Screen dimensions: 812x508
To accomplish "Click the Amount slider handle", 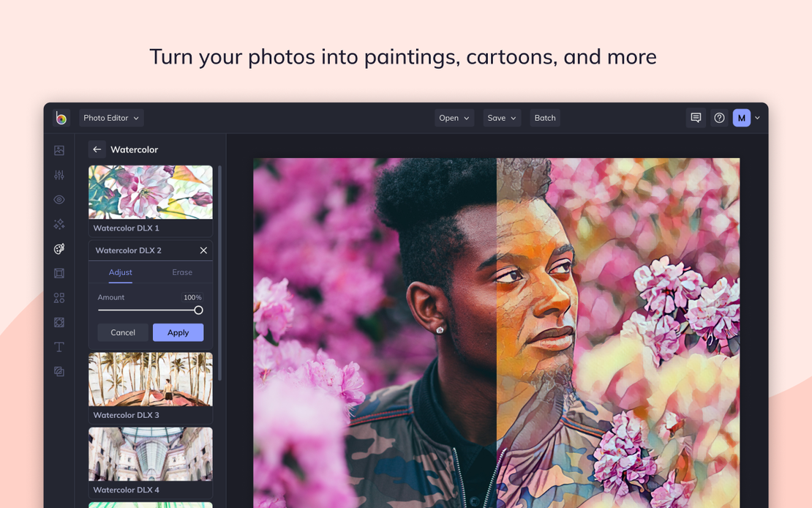I will pos(198,310).
